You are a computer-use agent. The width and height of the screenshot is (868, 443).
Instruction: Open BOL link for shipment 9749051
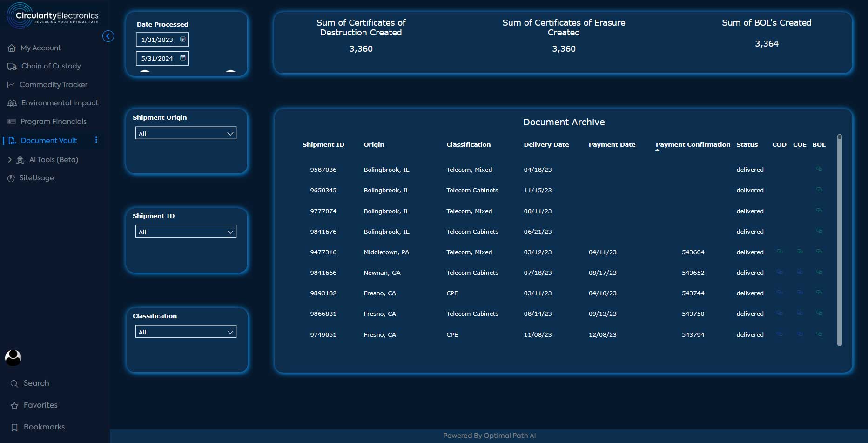pos(819,334)
